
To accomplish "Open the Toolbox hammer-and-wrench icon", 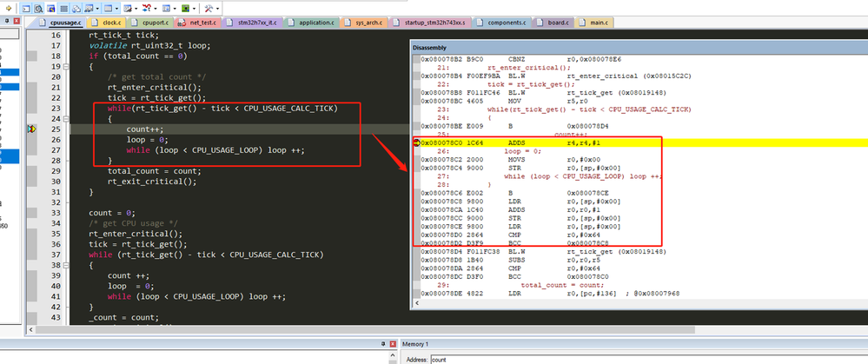I will point(209,9).
